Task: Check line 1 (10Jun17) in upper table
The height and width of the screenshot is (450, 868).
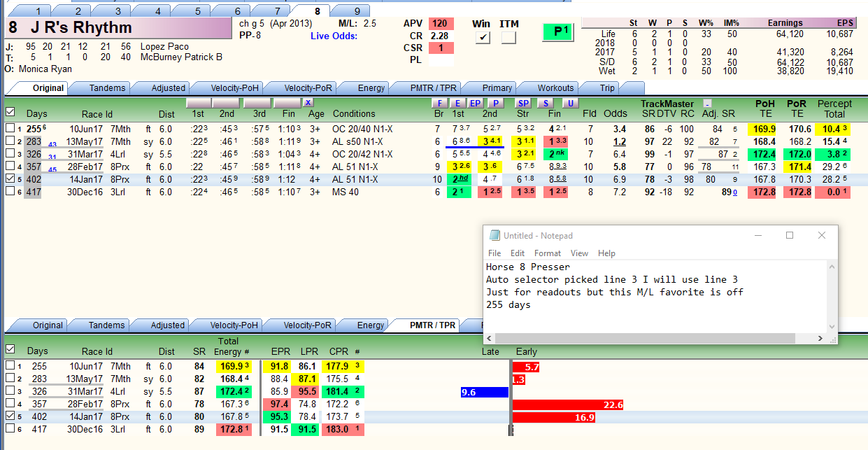Action: pyautogui.click(x=10, y=129)
